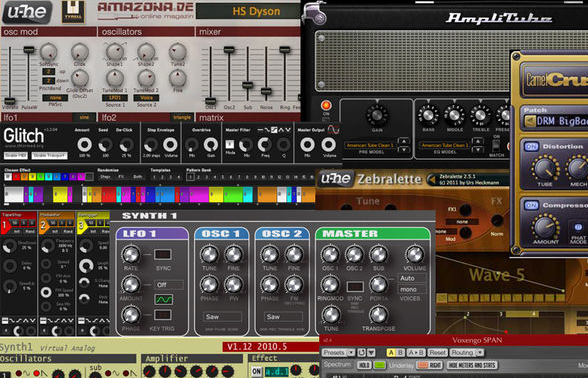The image size is (588, 378).
Task: Click the circular arrow undo icon in Voxengo SPAN
Action: (x=362, y=353)
